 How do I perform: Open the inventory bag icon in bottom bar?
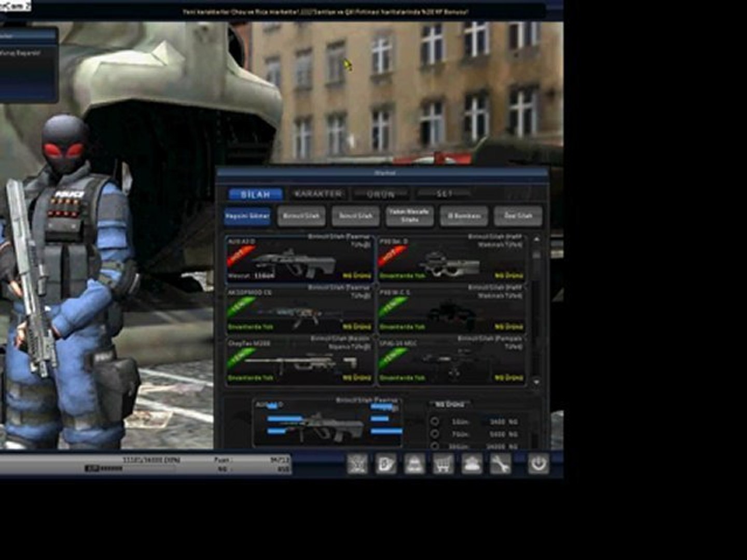pyautogui.click(x=414, y=464)
